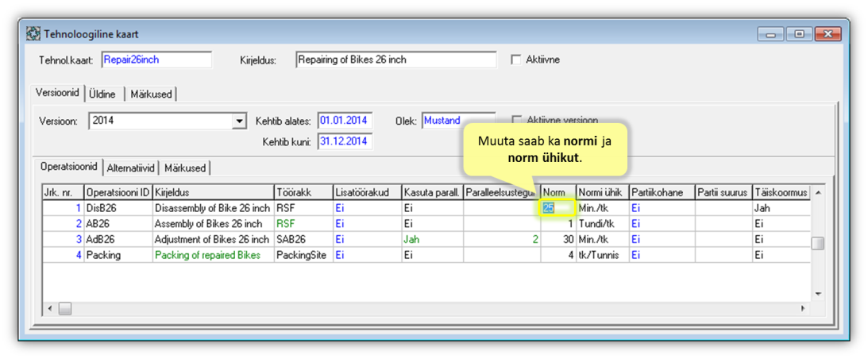
Task: Click the grid's vertical scroll up arrow
Action: tap(817, 192)
